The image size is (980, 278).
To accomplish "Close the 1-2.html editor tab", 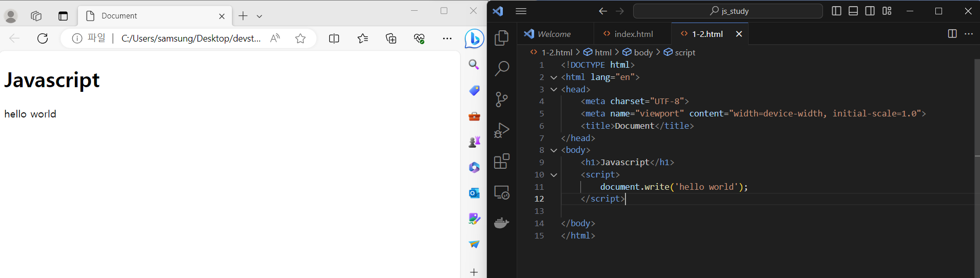I will pyautogui.click(x=739, y=34).
